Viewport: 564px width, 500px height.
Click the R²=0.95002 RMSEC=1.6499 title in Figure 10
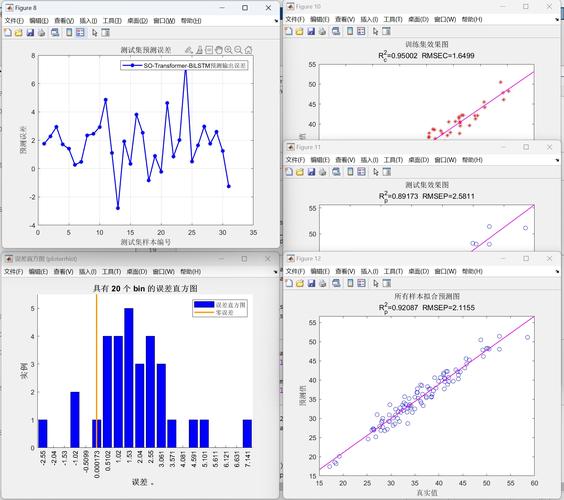426,56
